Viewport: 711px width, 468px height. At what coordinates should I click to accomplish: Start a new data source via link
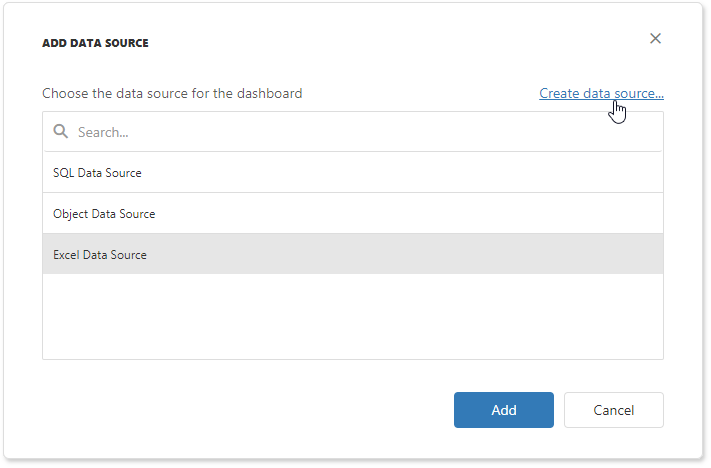[x=601, y=93]
